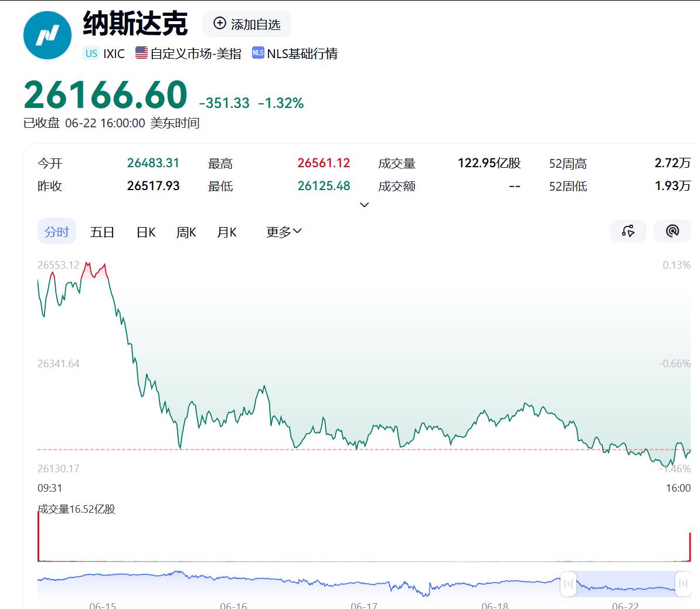Switch to the 周K chart tab
Viewport: 700px width, 609px height.
(186, 232)
